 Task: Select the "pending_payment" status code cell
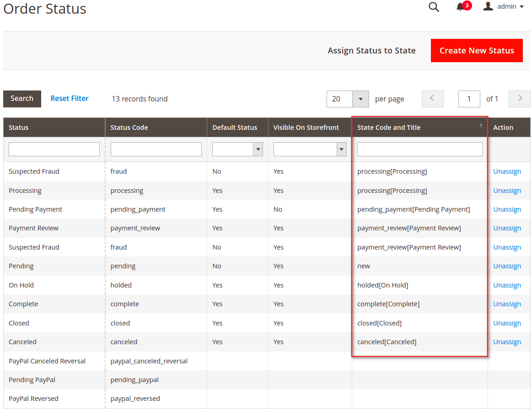pos(138,209)
